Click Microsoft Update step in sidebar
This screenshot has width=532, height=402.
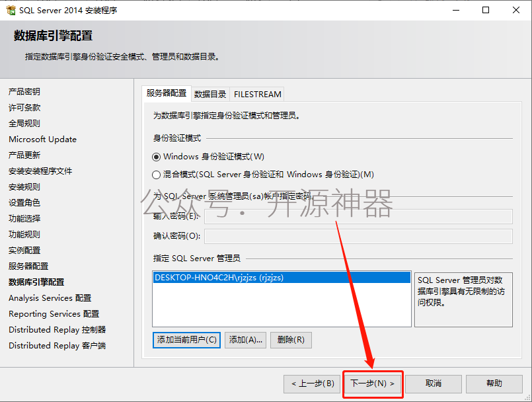coord(43,140)
